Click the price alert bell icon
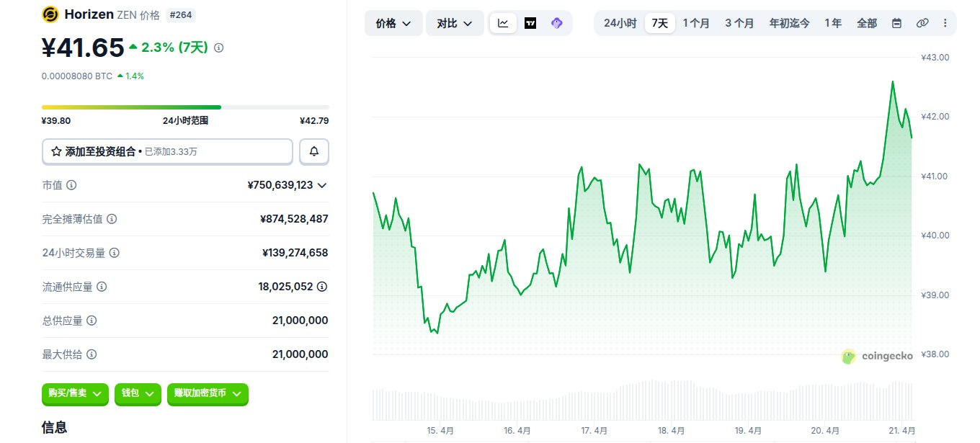 [x=314, y=151]
